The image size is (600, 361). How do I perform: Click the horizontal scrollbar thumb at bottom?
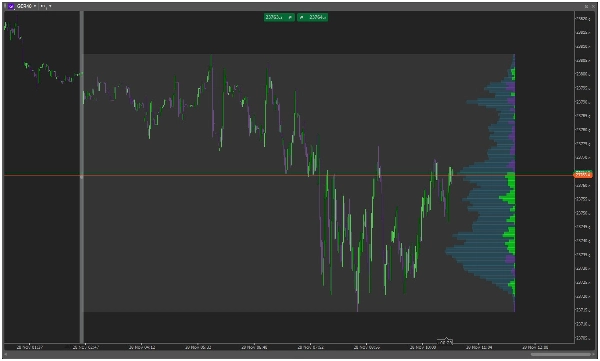coord(561,354)
